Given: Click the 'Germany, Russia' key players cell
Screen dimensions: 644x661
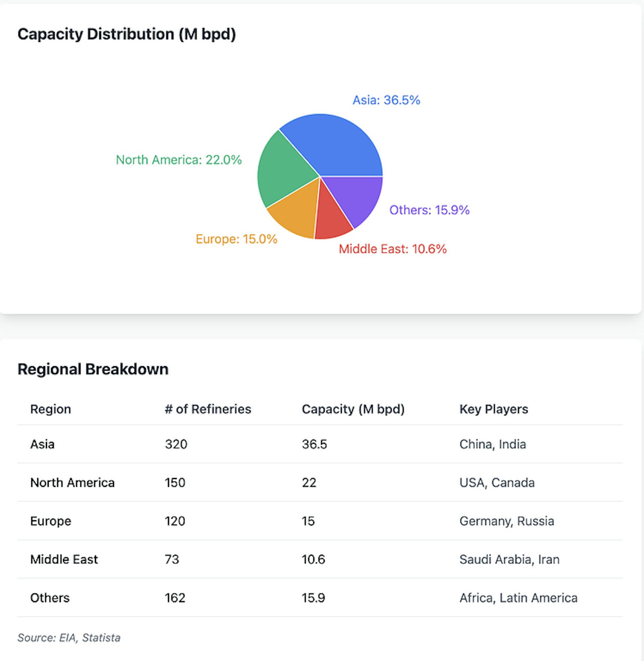Looking at the screenshot, I should (507, 521).
